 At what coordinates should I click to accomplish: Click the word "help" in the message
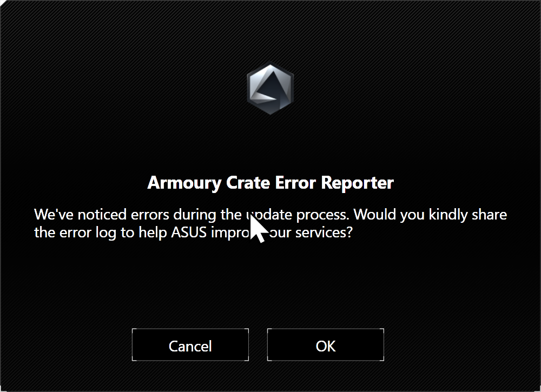(x=153, y=232)
